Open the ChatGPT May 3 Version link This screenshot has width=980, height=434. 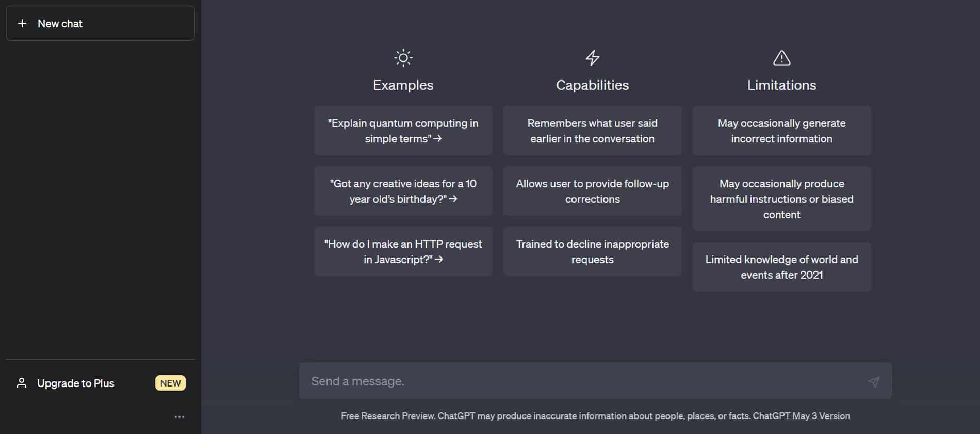click(801, 416)
